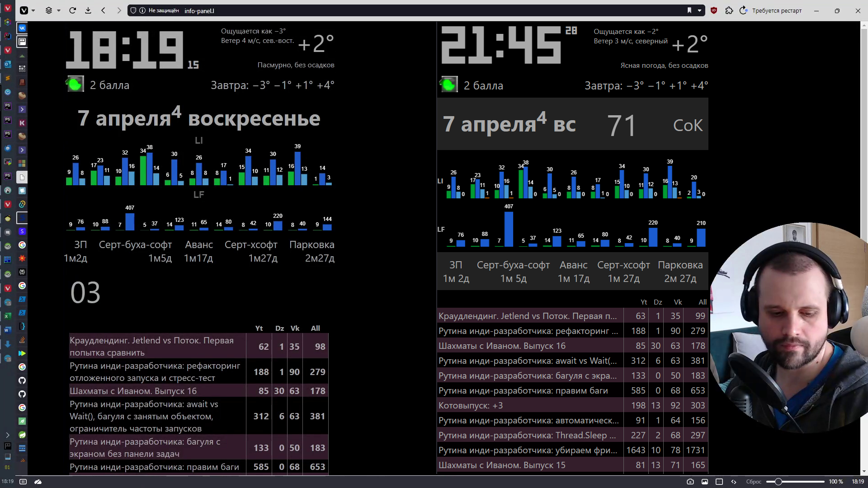Toggle the bookmark flag in the address bar
Image resolution: width=868 pixels, height=488 pixels.
point(689,10)
